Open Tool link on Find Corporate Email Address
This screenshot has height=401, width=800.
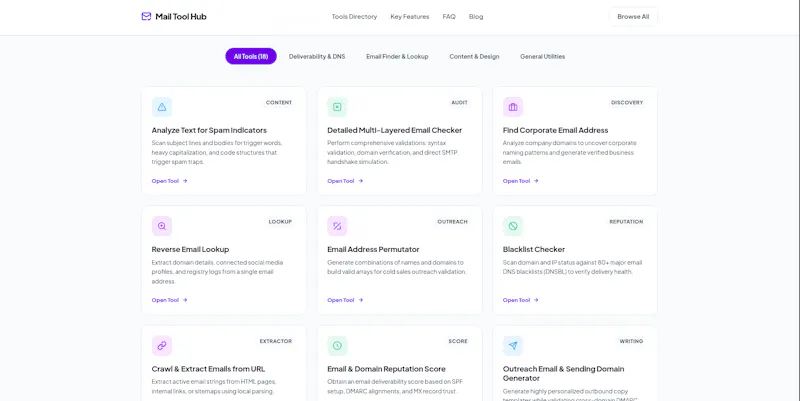pos(520,181)
